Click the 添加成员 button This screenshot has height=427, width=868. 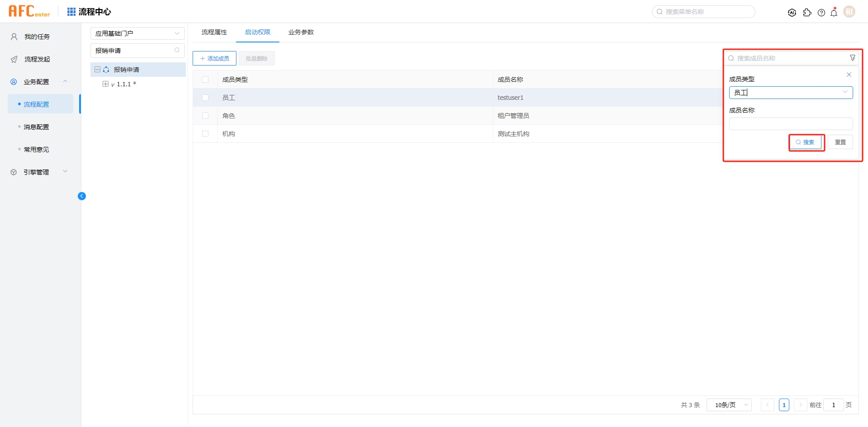(214, 58)
